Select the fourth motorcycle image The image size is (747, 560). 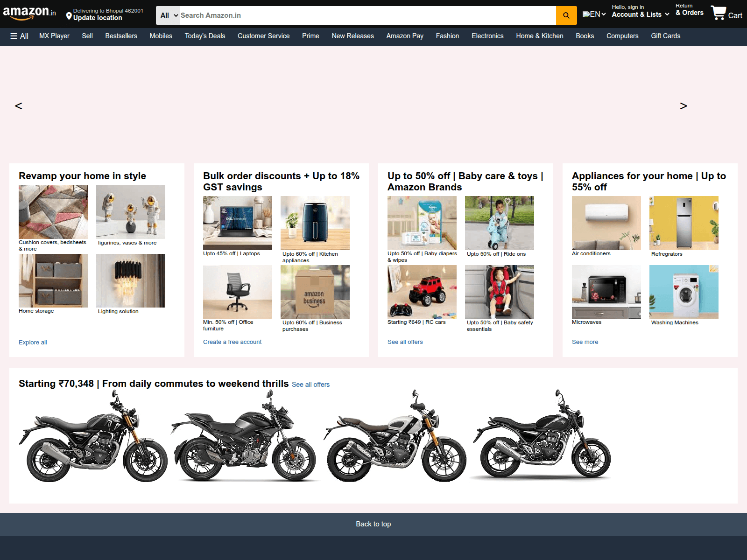click(x=542, y=435)
